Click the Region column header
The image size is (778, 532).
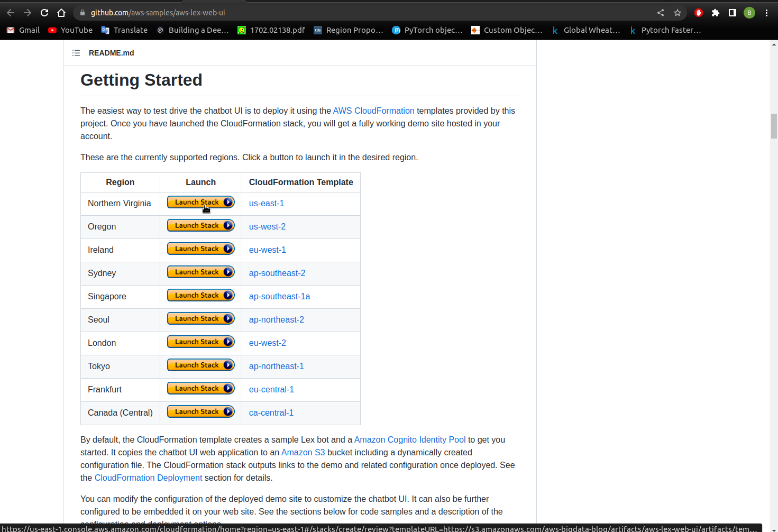coord(120,182)
